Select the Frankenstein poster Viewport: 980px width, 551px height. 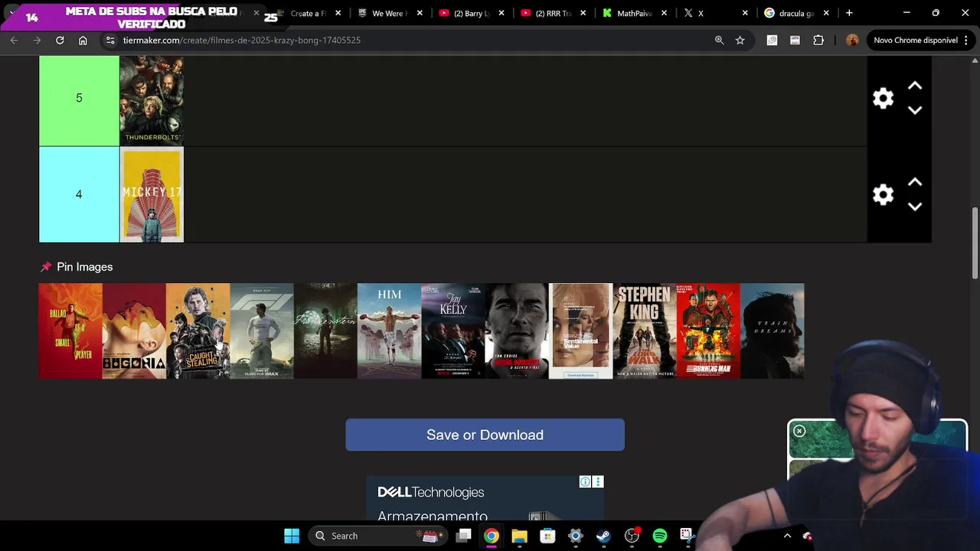325,331
